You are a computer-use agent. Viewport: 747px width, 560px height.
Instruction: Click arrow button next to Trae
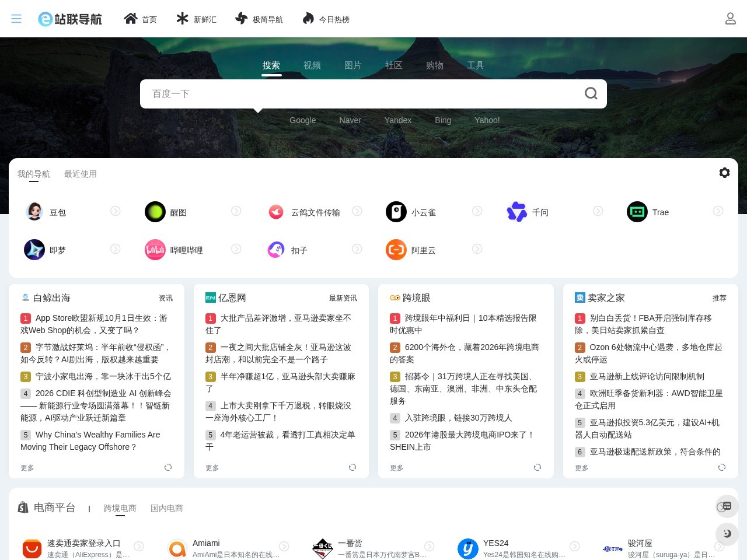(718, 211)
